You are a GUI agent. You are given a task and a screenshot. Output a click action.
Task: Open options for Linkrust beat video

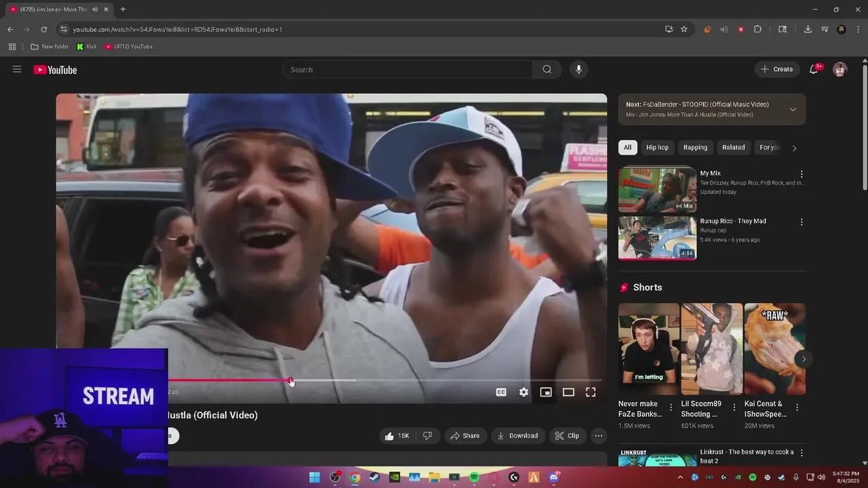click(802, 453)
